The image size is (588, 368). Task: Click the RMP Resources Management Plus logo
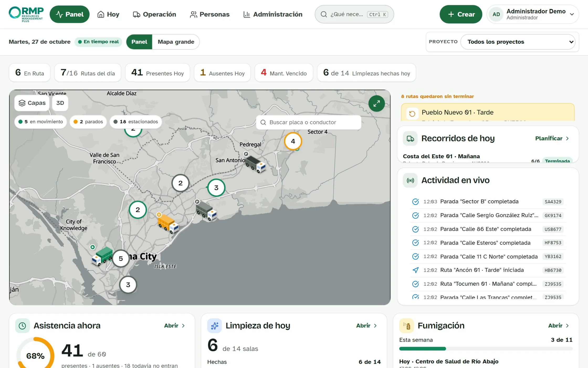26,14
